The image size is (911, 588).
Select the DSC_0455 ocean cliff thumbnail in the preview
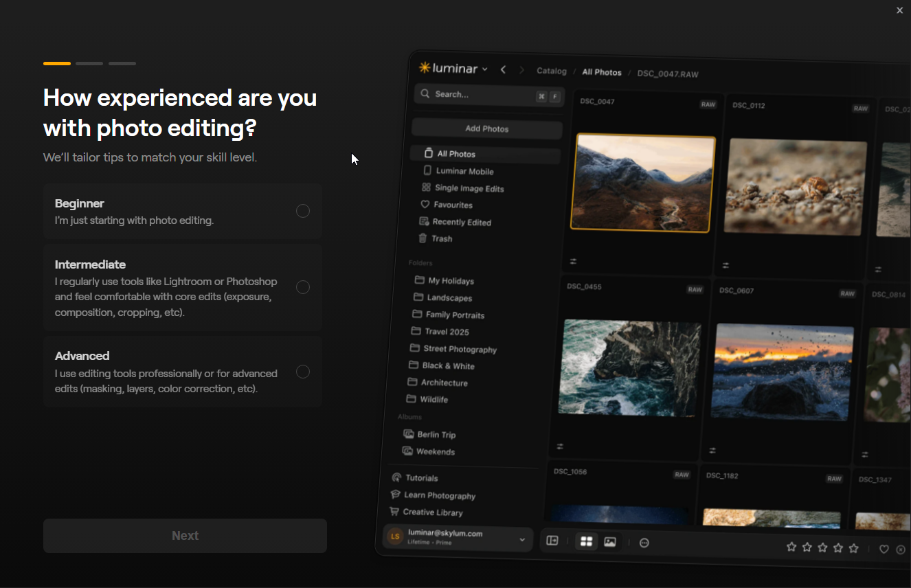pyautogui.click(x=630, y=367)
